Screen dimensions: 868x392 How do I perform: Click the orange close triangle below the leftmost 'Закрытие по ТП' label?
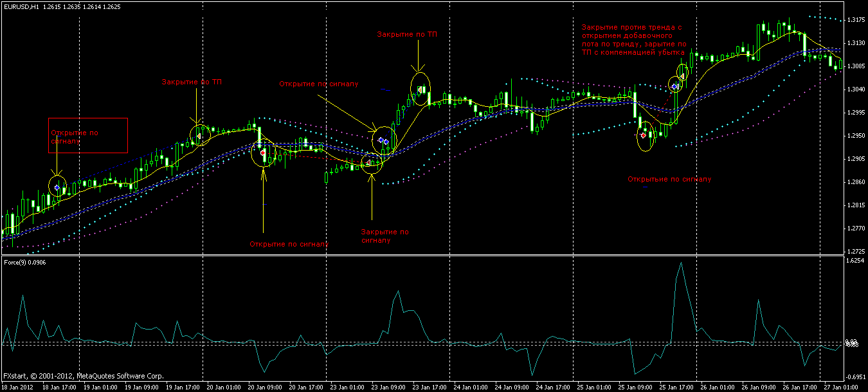pos(199,135)
